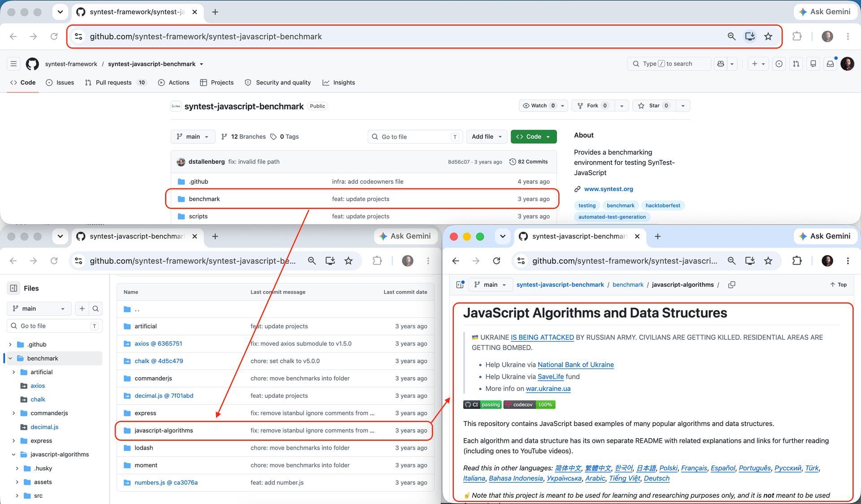Open the National Bank of Ukraine link
Screen dimensions: 861x504
coord(576,365)
